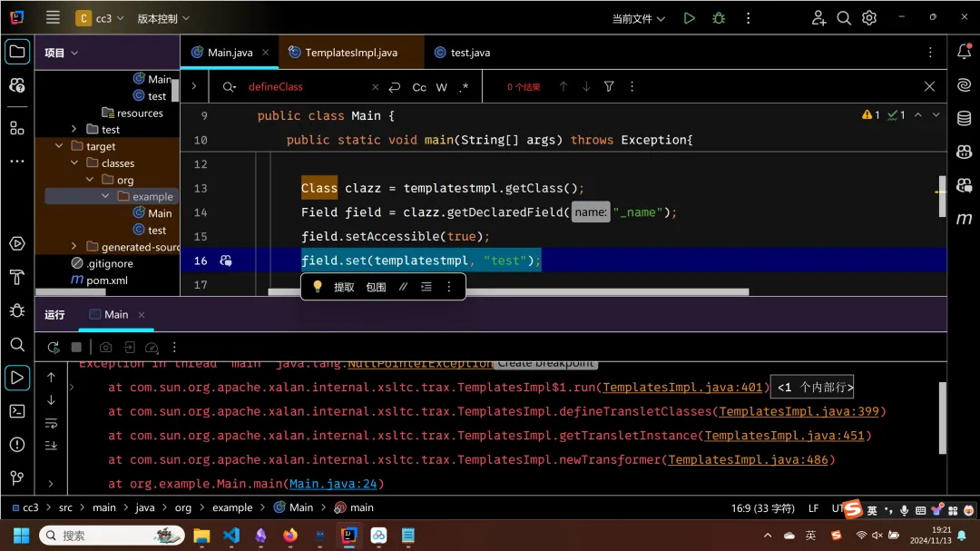Viewport: 980px width, 551px height.
Task: Start debugging with the bug icon
Action: point(719,18)
